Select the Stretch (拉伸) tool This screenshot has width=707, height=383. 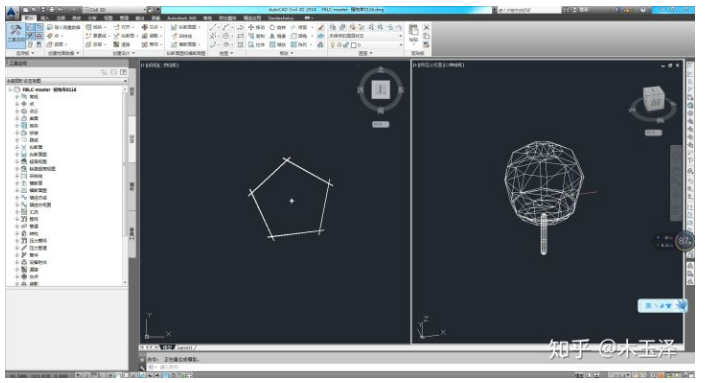tap(257, 45)
